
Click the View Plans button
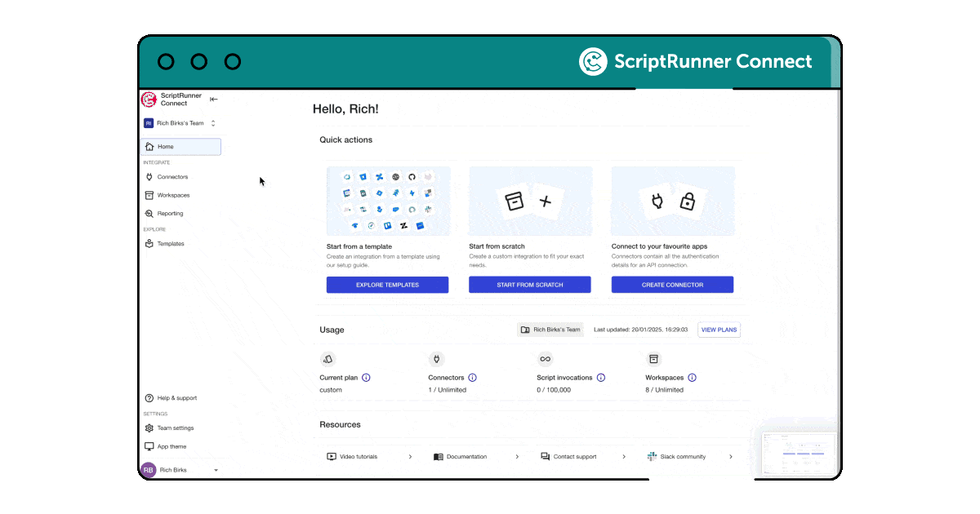pos(719,330)
